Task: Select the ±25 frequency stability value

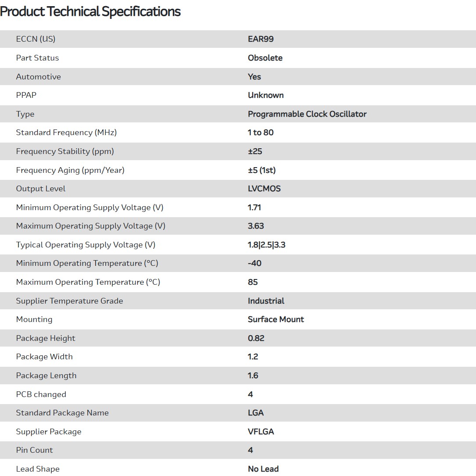Action: tap(255, 151)
